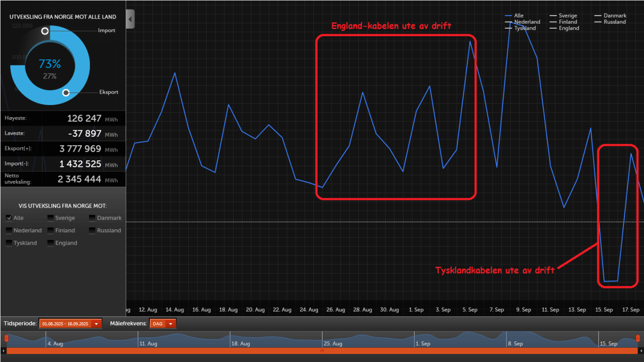
Task: Click the Import handle on the donut chart
Action: pos(45,31)
